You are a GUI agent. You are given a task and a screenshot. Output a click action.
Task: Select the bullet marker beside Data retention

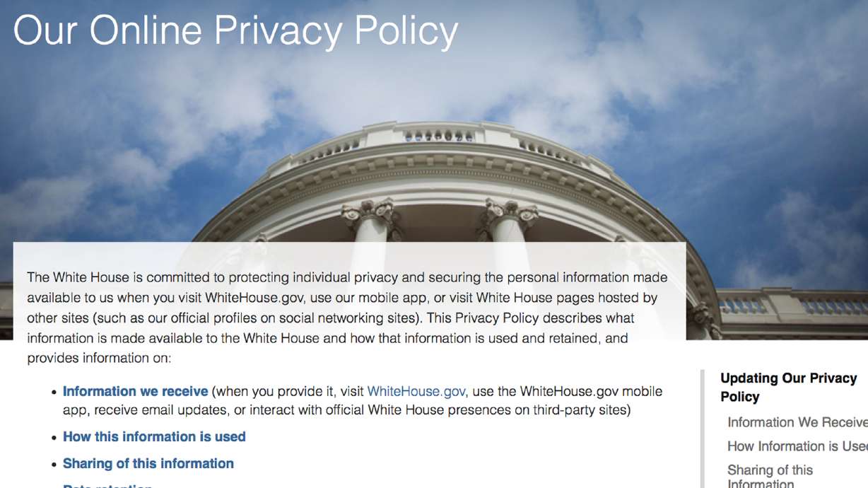tap(54, 487)
